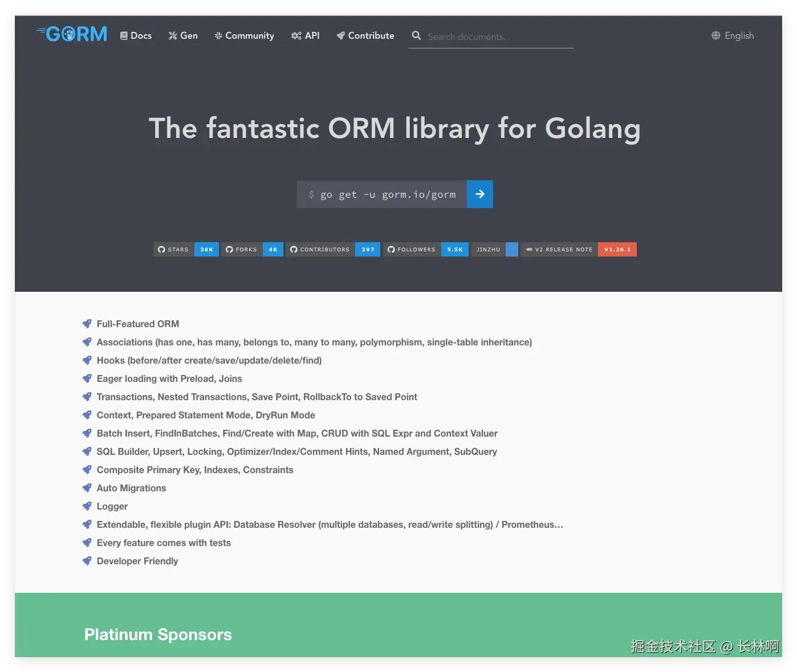Screen dimensions: 797x672
Task: Click the GORM logo
Action: [x=71, y=34]
